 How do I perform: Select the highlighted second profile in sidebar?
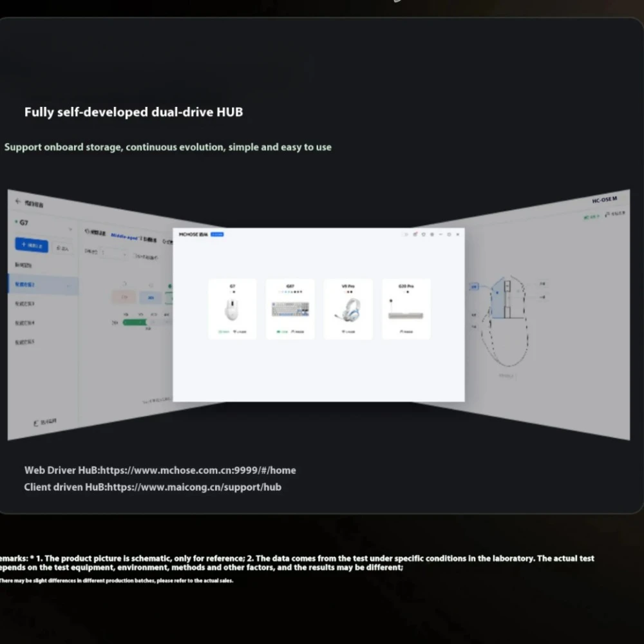point(43,285)
